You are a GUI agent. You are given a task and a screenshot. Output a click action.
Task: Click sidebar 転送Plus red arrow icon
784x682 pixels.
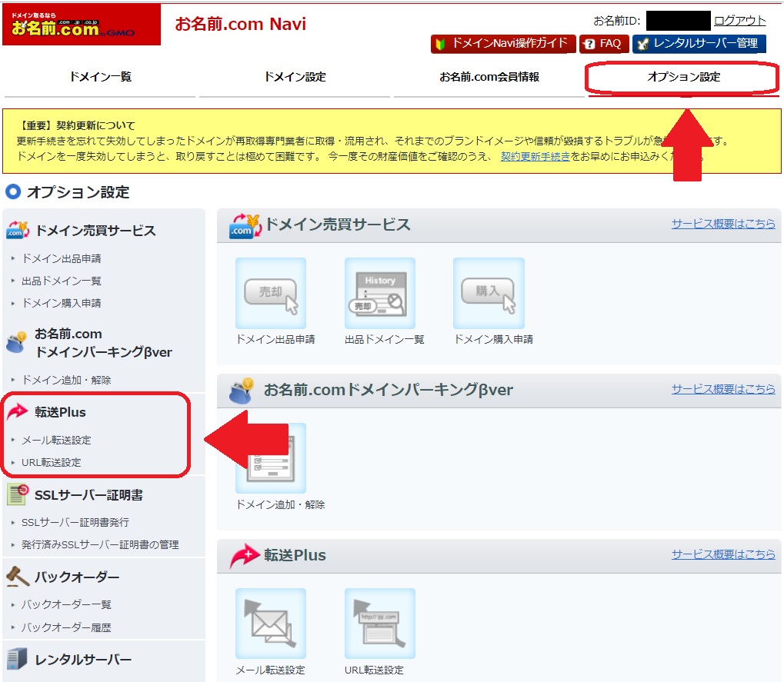(18, 411)
